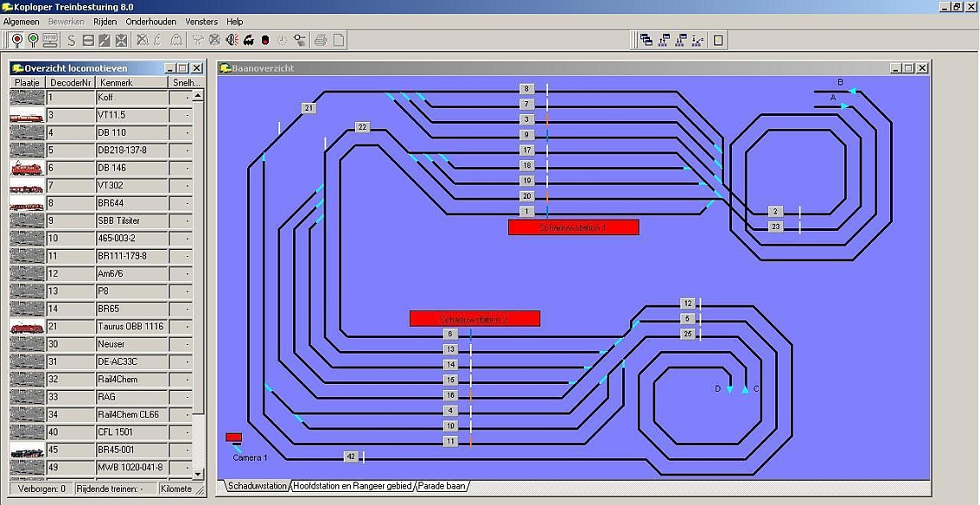The image size is (980, 505).
Task: Select the Kolf locomotive row
Action: pos(100,98)
